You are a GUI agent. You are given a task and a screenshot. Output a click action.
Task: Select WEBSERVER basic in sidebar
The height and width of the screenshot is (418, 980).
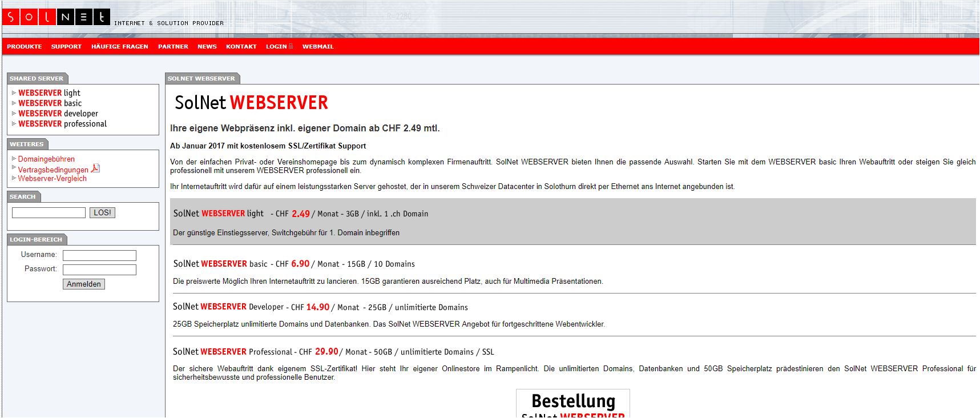point(50,103)
